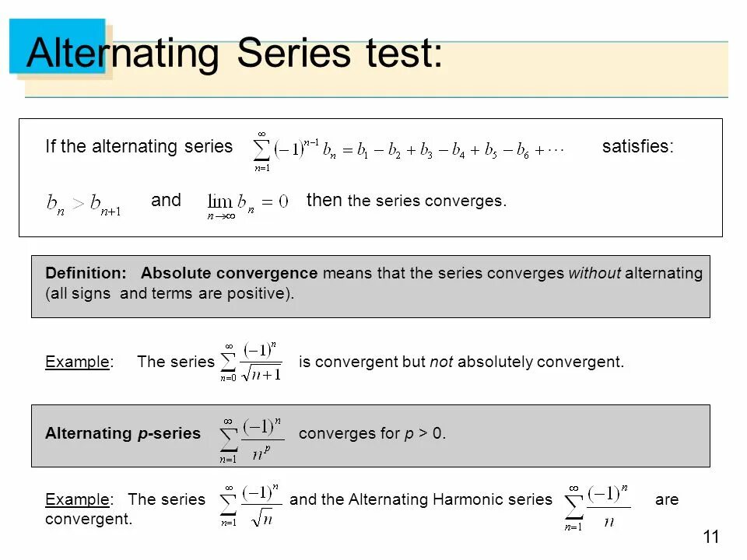Click the limit b_n = 0 expression
Viewport: 747px width, 560px height.
[x=247, y=205]
